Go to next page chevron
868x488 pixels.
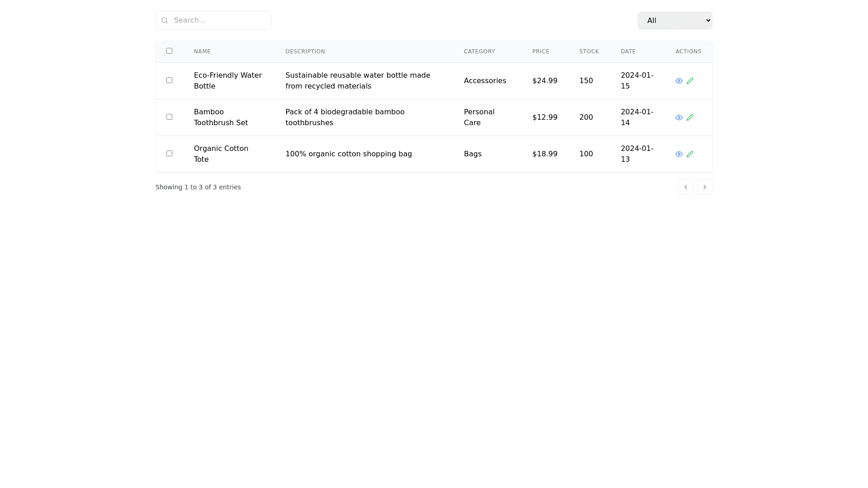tap(704, 187)
